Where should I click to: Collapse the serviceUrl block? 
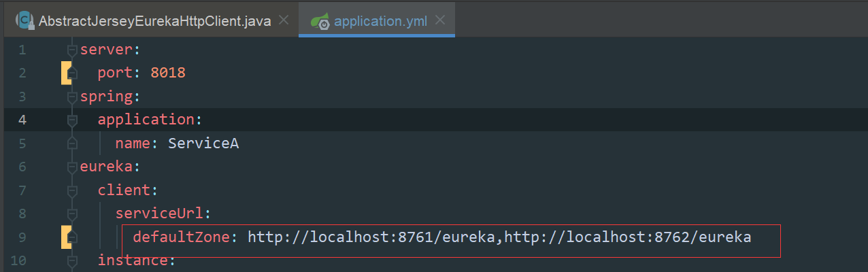(x=72, y=214)
